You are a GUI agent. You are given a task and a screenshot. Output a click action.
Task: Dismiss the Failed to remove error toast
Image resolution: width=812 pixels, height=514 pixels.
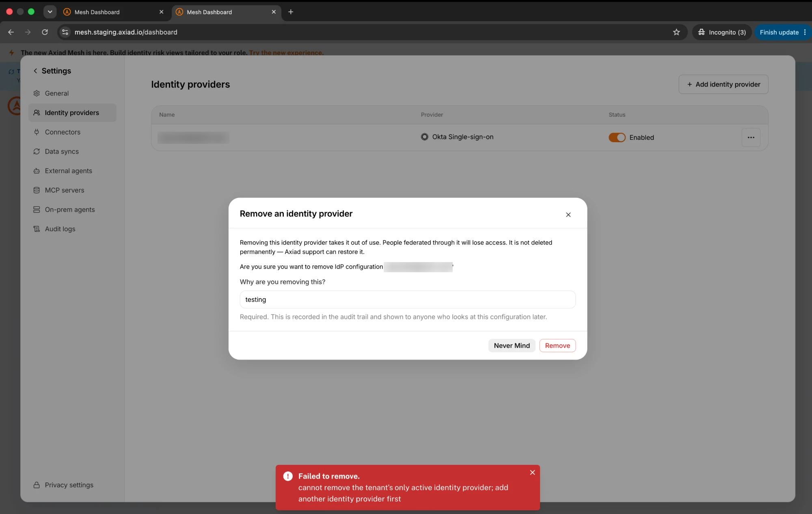(x=532, y=472)
